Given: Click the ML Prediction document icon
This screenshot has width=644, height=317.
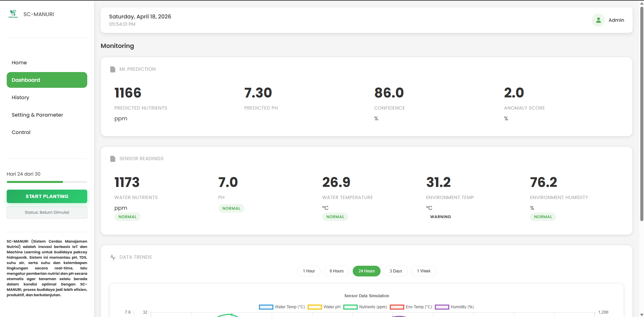Looking at the screenshot, I should [x=113, y=69].
